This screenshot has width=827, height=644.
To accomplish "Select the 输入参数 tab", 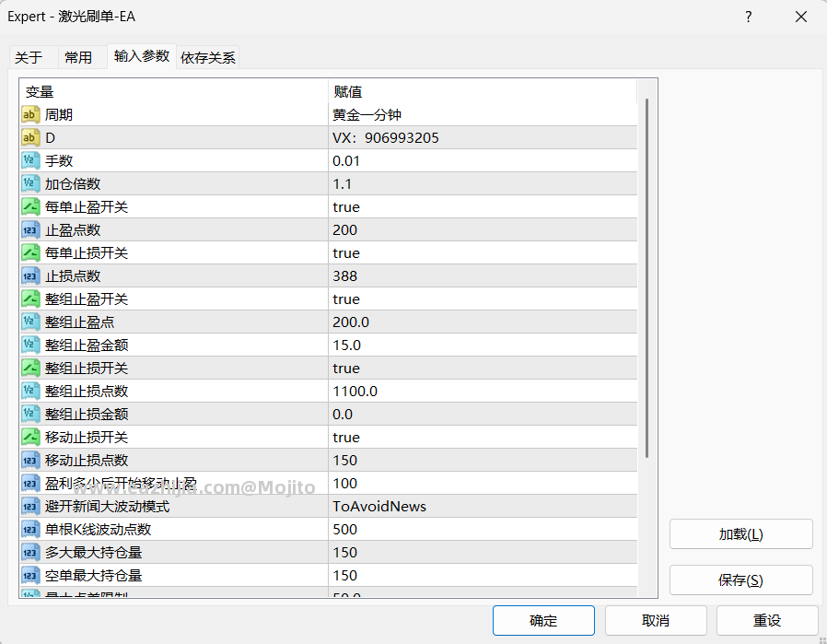I will pyautogui.click(x=141, y=56).
